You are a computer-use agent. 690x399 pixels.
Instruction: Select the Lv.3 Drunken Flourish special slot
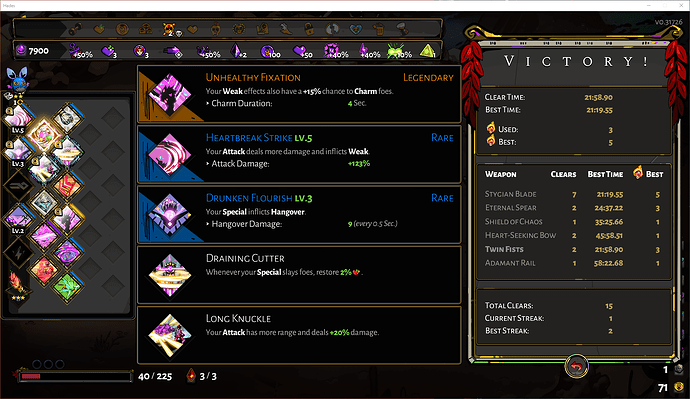click(x=18, y=151)
